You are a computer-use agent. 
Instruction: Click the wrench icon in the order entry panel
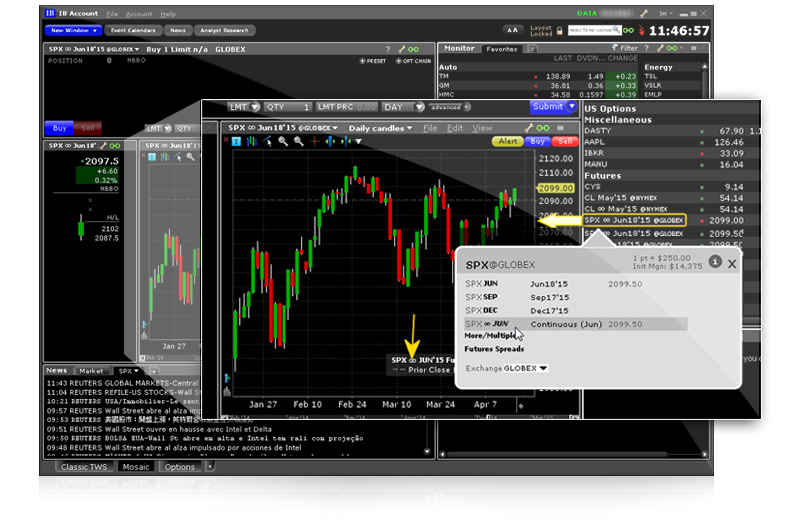click(402, 49)
